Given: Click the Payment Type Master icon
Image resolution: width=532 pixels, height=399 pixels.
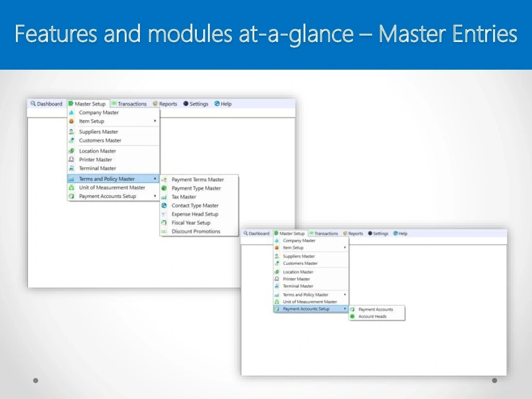Looking at the screenshot, I should coord(164,188).
